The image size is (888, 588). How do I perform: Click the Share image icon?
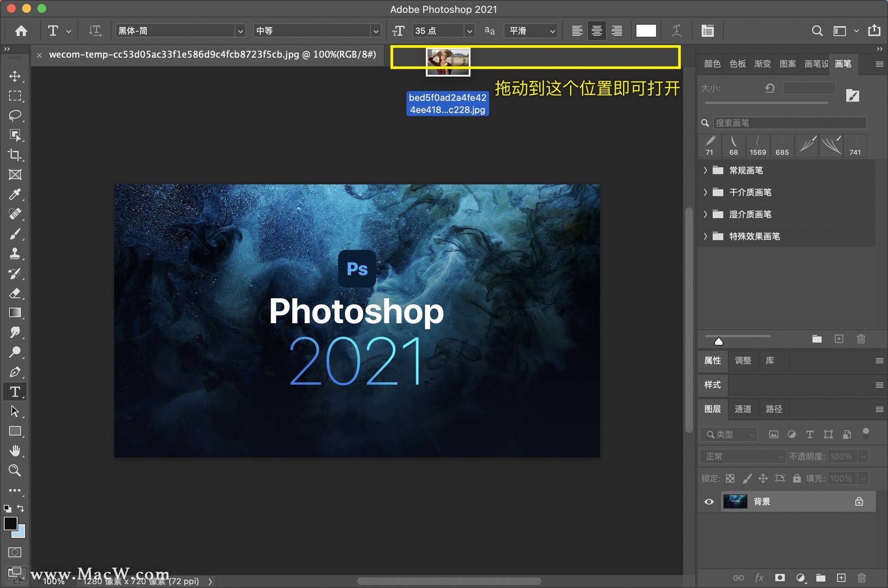tap(874, 31)
